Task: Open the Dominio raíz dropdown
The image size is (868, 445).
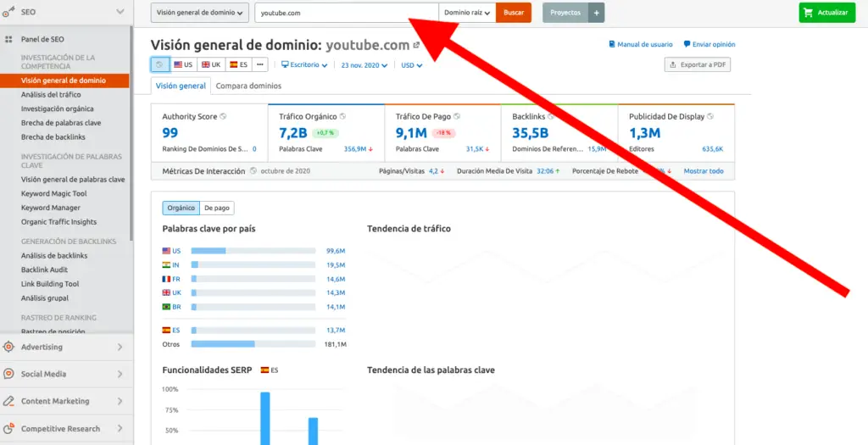Action: pos(467,13)
